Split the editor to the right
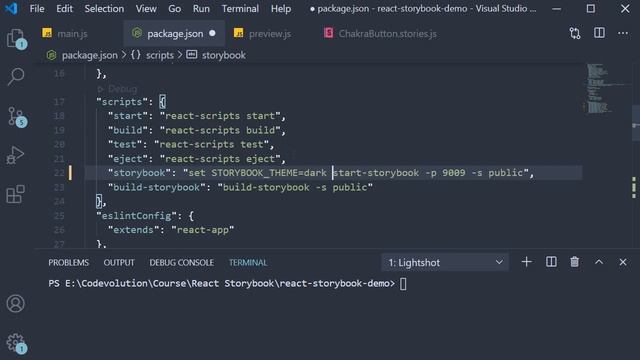This screenshot has width=640, height=360. pyautogui.click(x=599, y=33)
